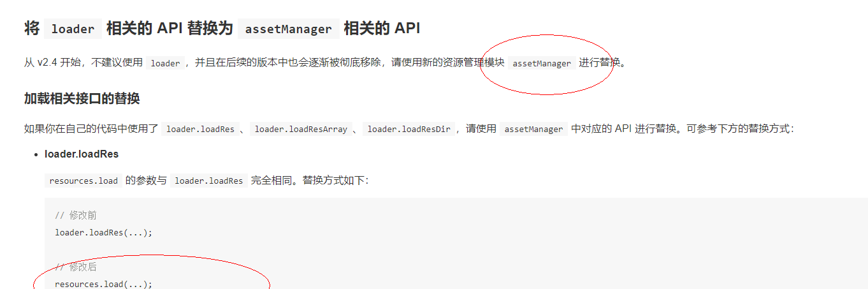868x289 pixels.
Task: Click the code line 'loader.loadRes(...);'
Action: 104,232
